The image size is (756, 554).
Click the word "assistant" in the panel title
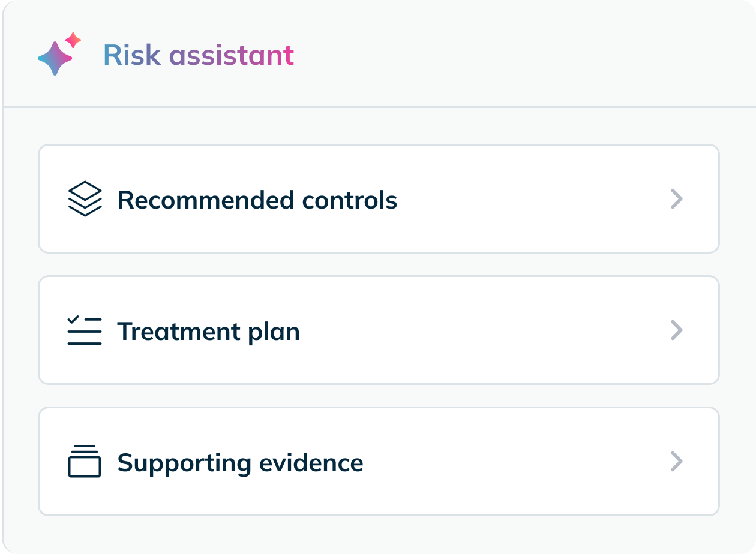[x=232, y=55]
